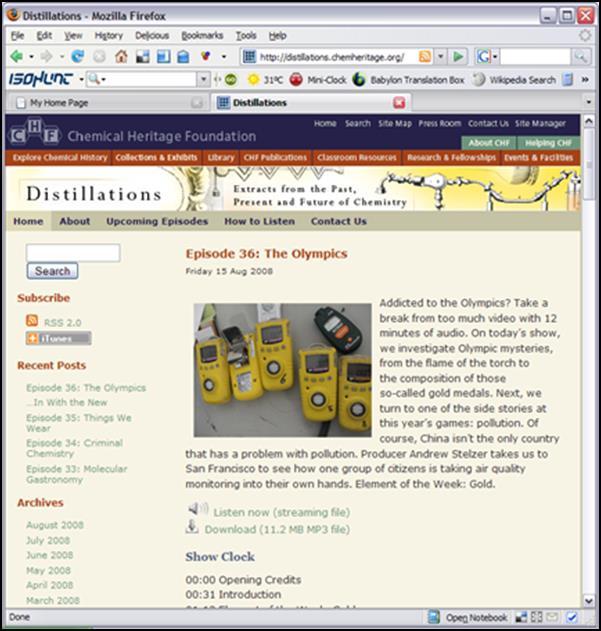Open the address bar history dropdown
This screenshot has width=601, height=631.
click(441, 57)
